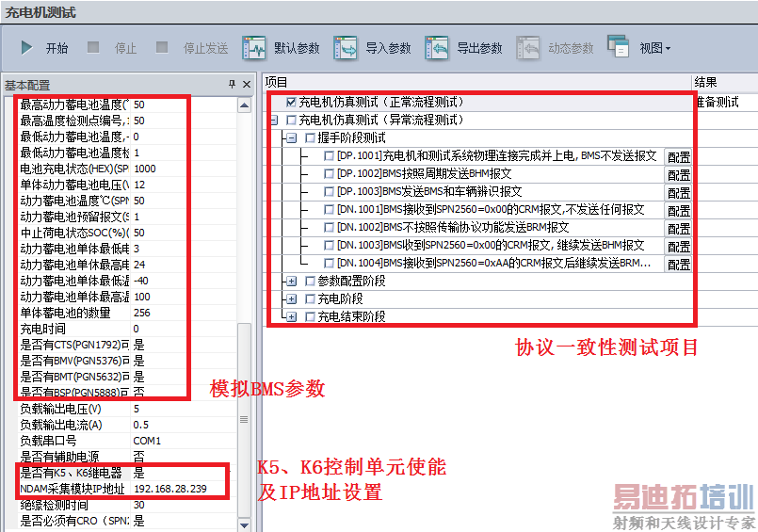
Task: Click the 结果 column header
Action: point(725,82)
